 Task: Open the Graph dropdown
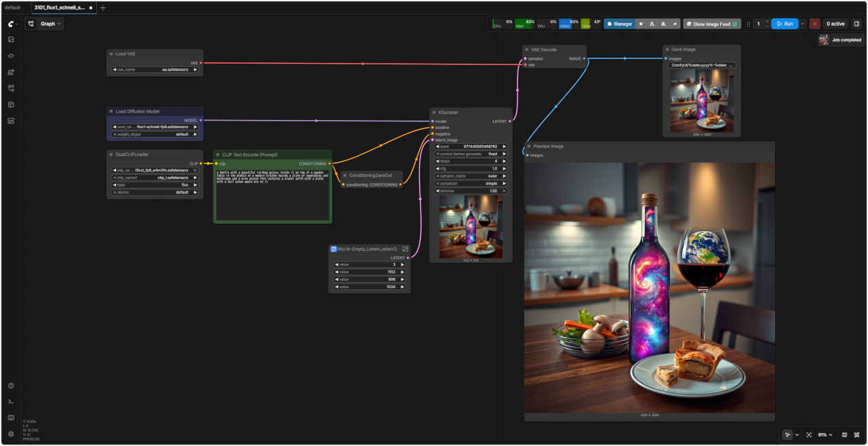tap(45, 24)
